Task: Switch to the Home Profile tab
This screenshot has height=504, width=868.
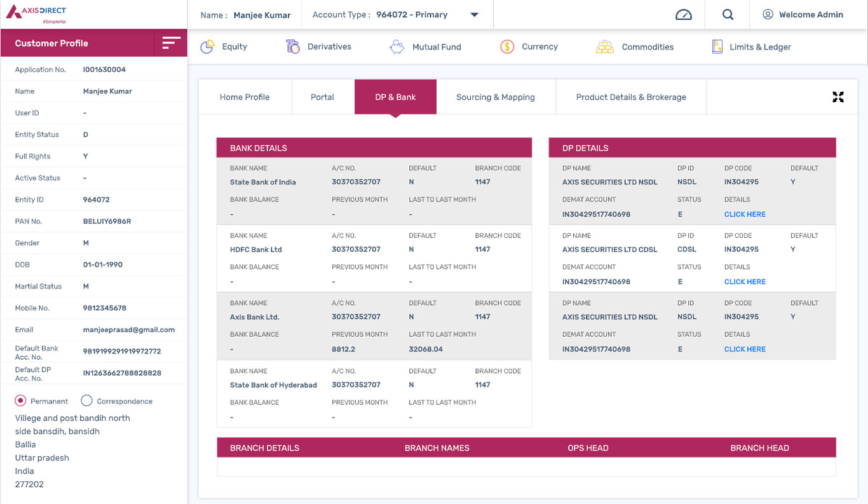Action: click(245, 97)
